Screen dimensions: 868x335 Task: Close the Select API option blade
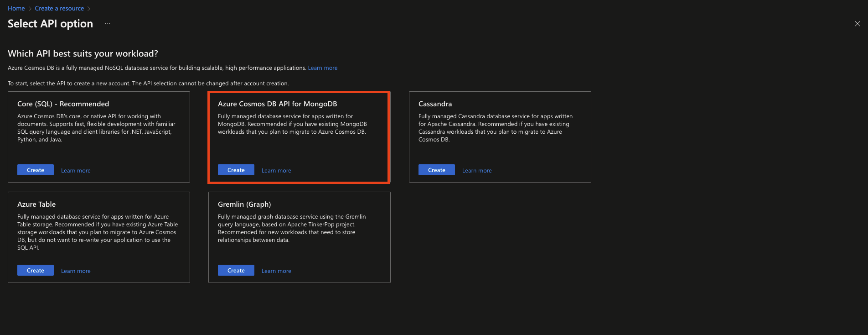pos(857,24)
